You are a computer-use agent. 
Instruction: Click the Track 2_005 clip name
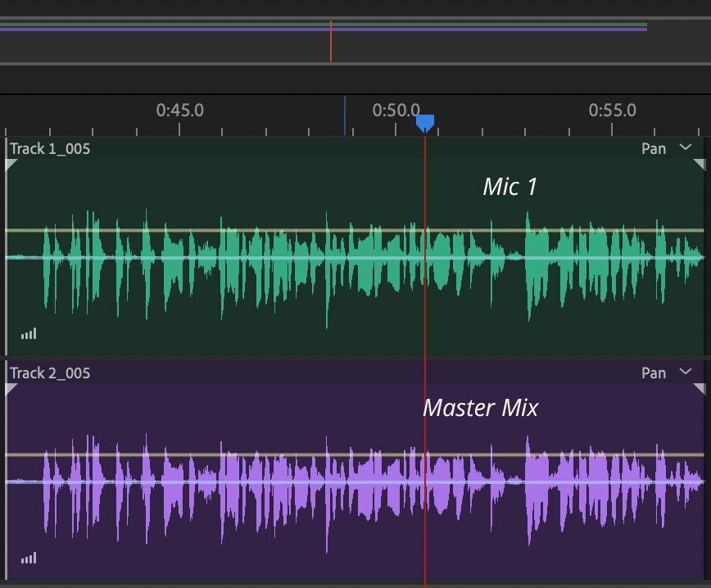tap(50, 373)
